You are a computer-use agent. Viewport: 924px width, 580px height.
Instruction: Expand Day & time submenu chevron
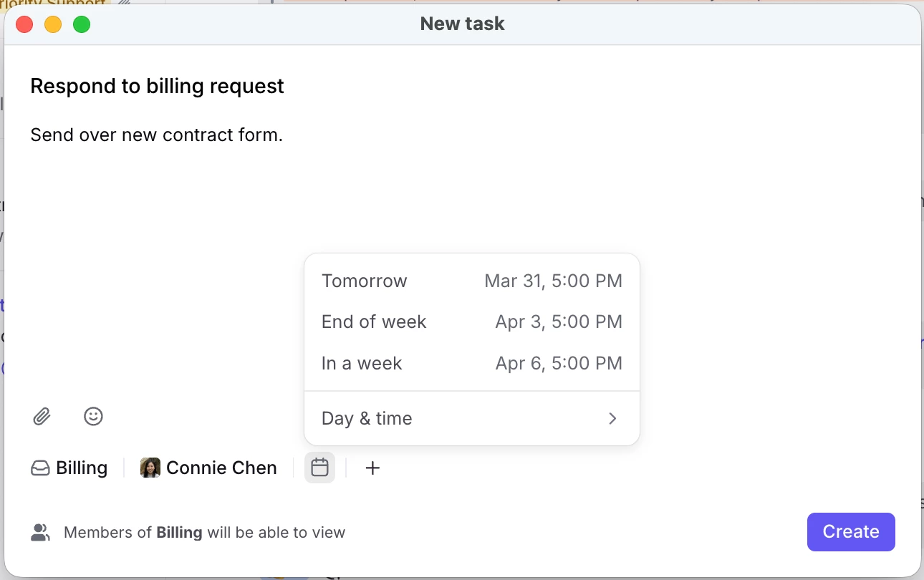coord(612,418)
